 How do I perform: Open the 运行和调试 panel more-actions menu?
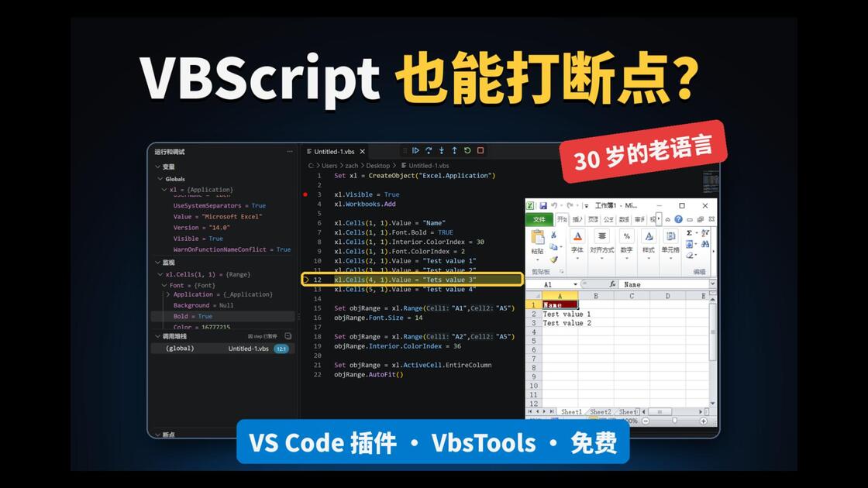tap(290, 152)
